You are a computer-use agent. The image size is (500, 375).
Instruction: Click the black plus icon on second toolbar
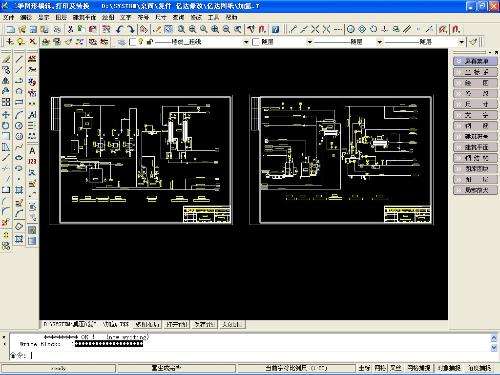10,41
